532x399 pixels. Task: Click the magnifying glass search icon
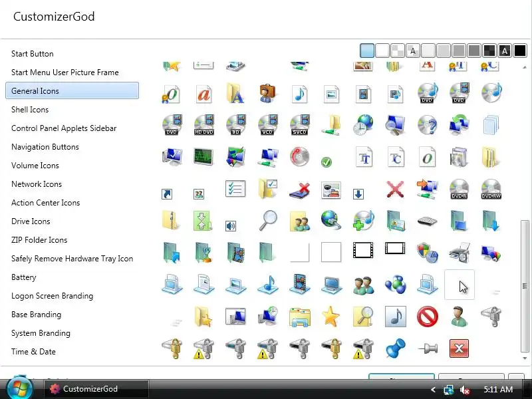268,221
